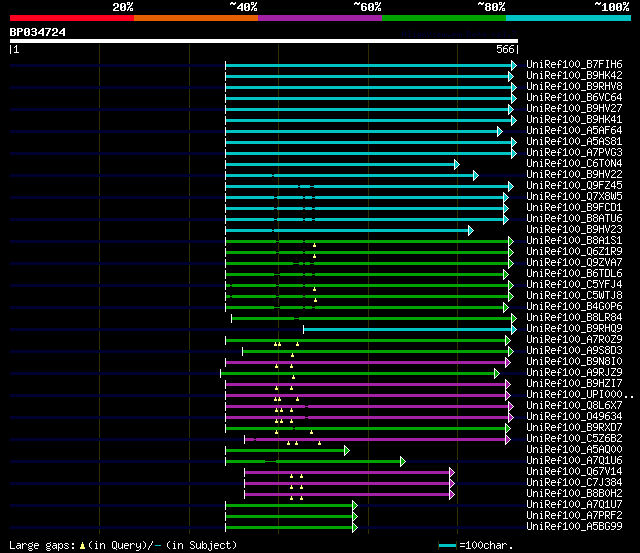Image resolution: width=640 pixels, height=553 pixels.
Task: Click the orange ~40% legend segment
Action: 196,18
